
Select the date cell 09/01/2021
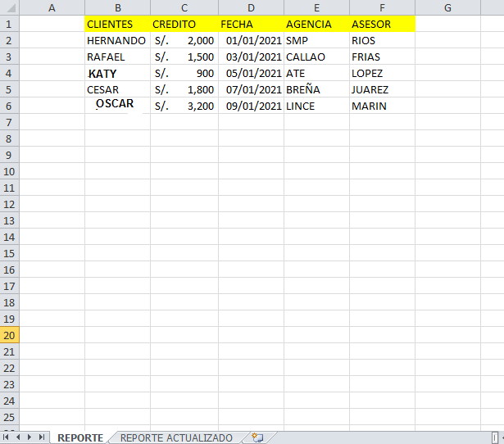pyautogui.click(x=252, y=106)
